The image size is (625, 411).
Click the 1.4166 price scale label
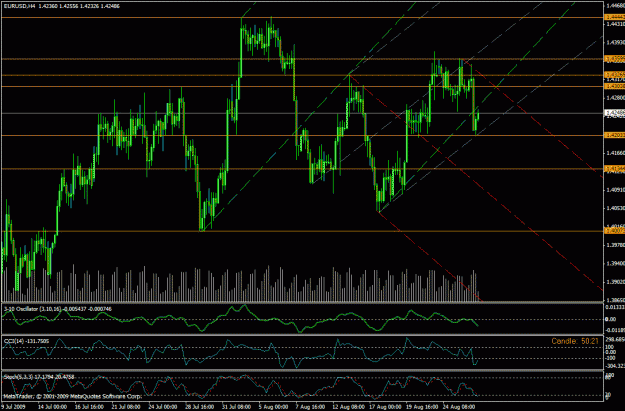point(615,153)
